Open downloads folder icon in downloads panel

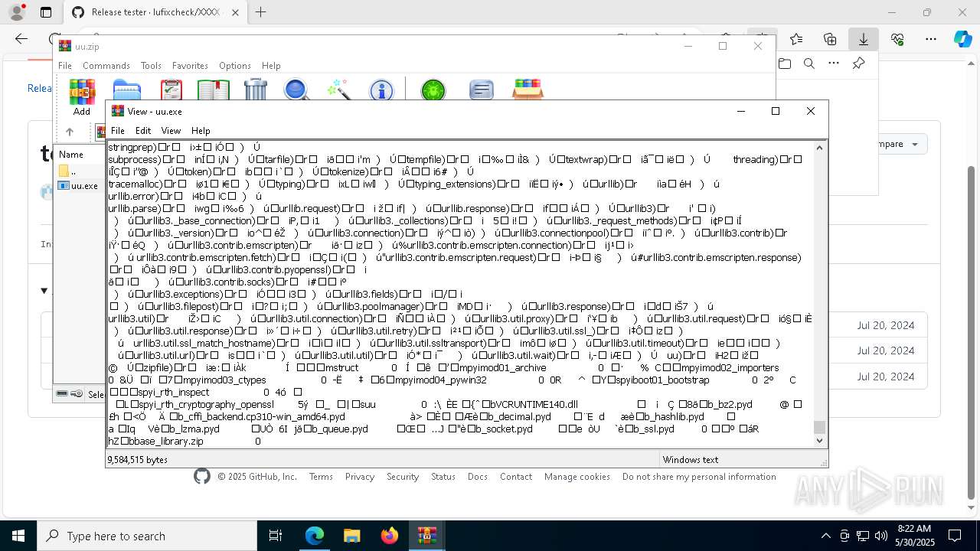tap(784, 64)
